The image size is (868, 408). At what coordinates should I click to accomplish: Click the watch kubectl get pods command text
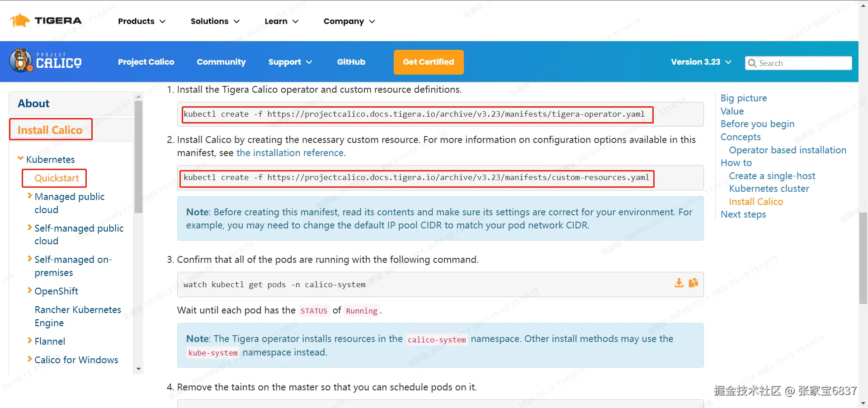tap(274, 285)
